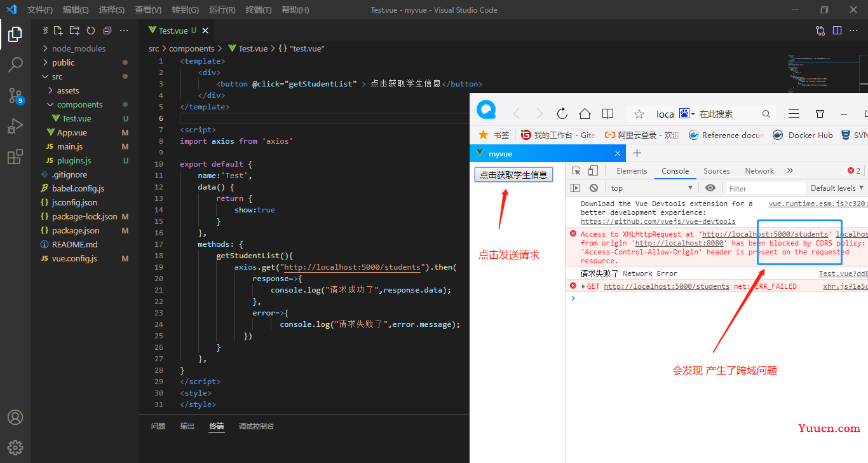868x463 pixels.
Task: Switch to the Network tab in DevTools
Action: point(759,171)
